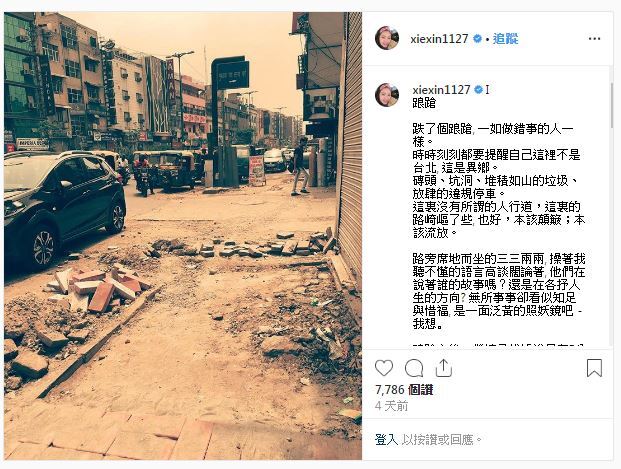Click 登入 link to log in
Image resolution: width=621 pixels, height=469 pixels.
tap(386, 439)
